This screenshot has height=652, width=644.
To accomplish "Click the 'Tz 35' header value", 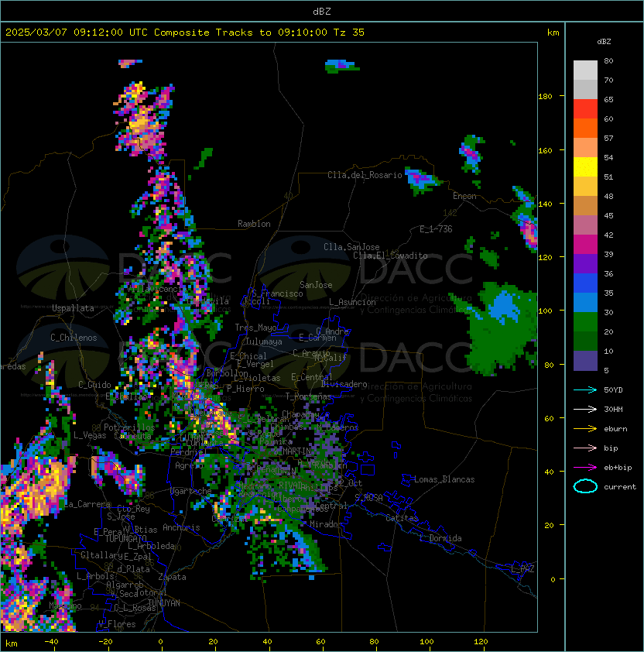I will (x=349, y=33).
